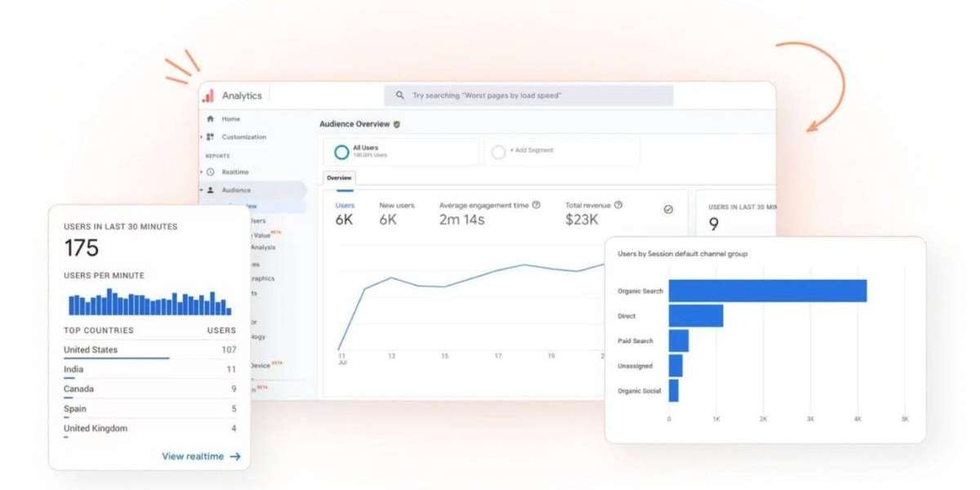Viewport: 980px width, 490px height.
Task: Click the empty Add Segment circle
Action: click(498, 152)
